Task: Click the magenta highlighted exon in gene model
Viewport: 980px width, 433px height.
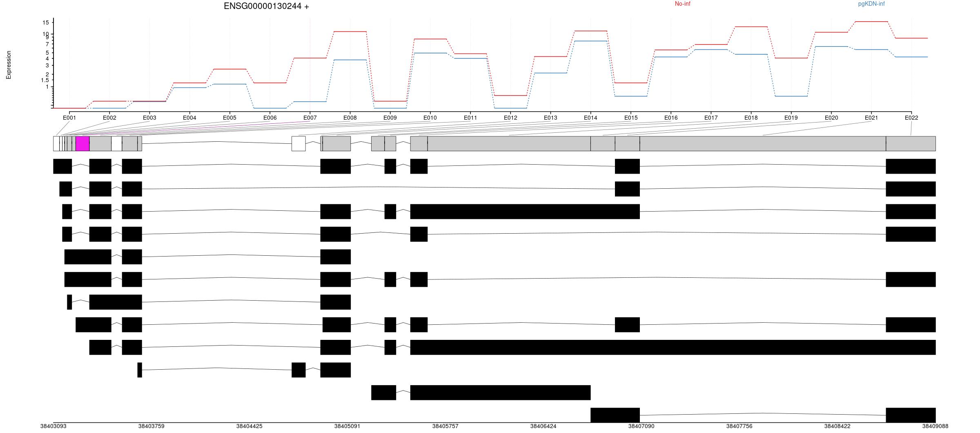Action: pyautogui.click(x=82, y=143)
